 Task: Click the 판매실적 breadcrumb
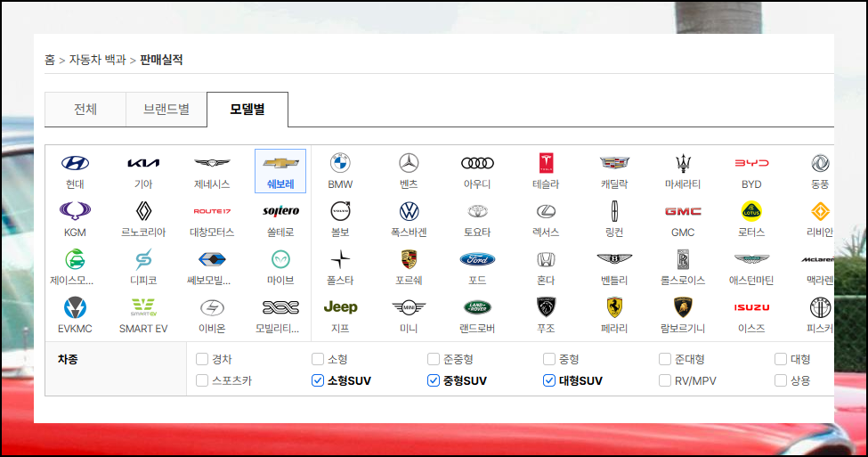pos(161,60)
